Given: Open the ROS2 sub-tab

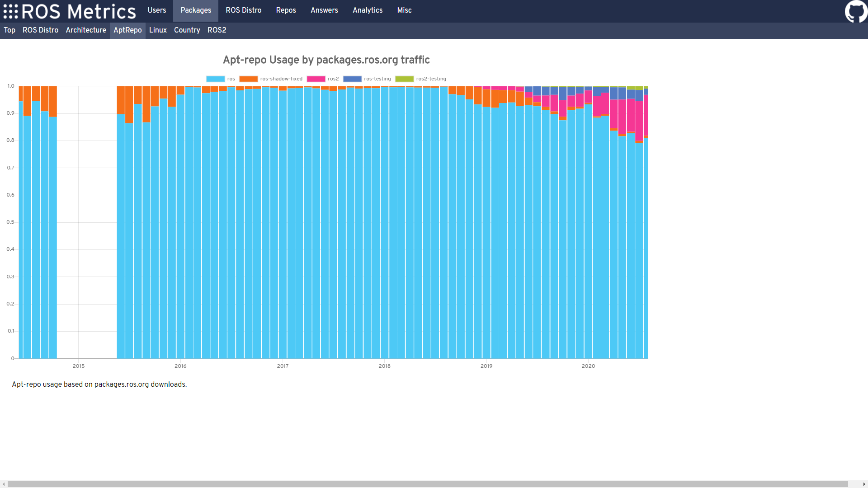Looking at the screenshot, I should 217,30.
